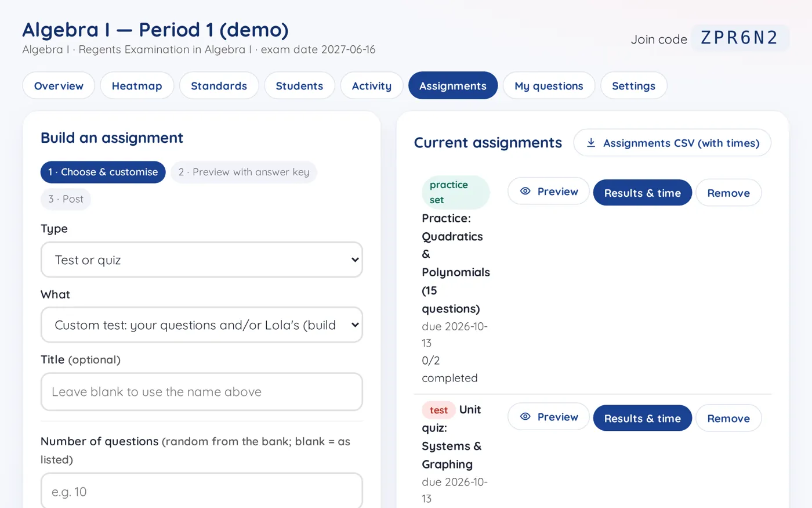
Task: Click the join code ZPR6N2
Action: (x=739, y=38)
